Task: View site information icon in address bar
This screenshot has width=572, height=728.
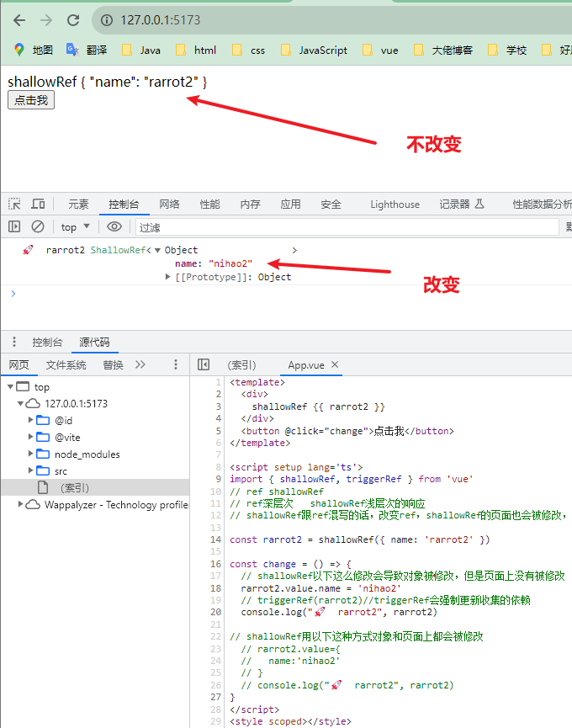Action: 107,20
